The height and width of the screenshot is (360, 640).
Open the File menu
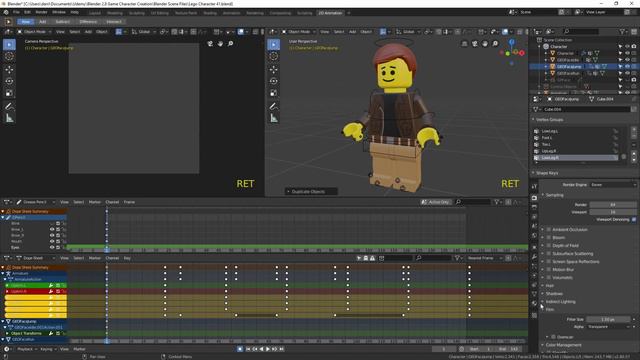pos(16,12)
